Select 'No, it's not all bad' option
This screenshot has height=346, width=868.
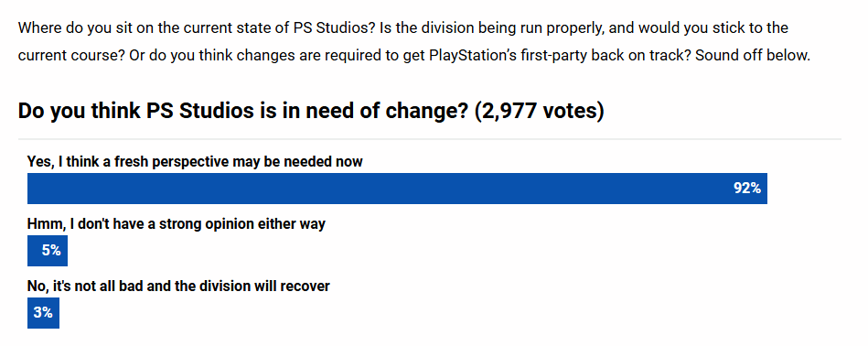178,287
